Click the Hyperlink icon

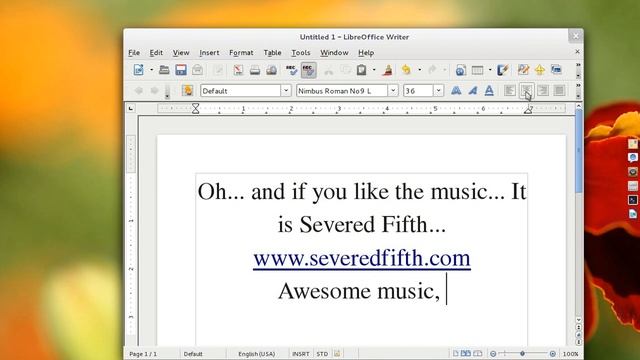[460, 70]
